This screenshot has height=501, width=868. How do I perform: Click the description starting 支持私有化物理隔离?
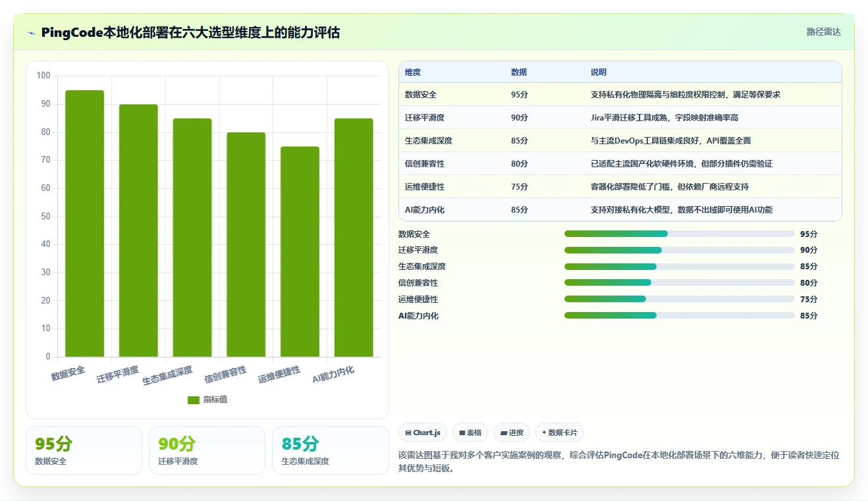click(x=686, y=95)
